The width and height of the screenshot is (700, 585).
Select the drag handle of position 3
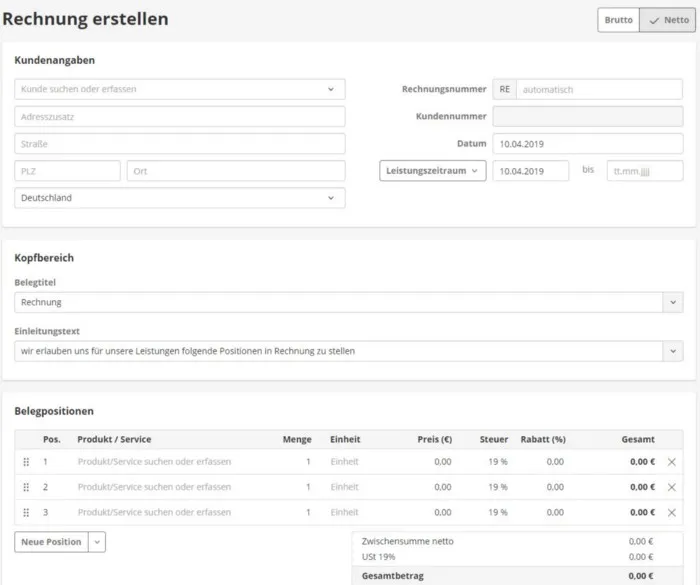click(x=26, y=513)
